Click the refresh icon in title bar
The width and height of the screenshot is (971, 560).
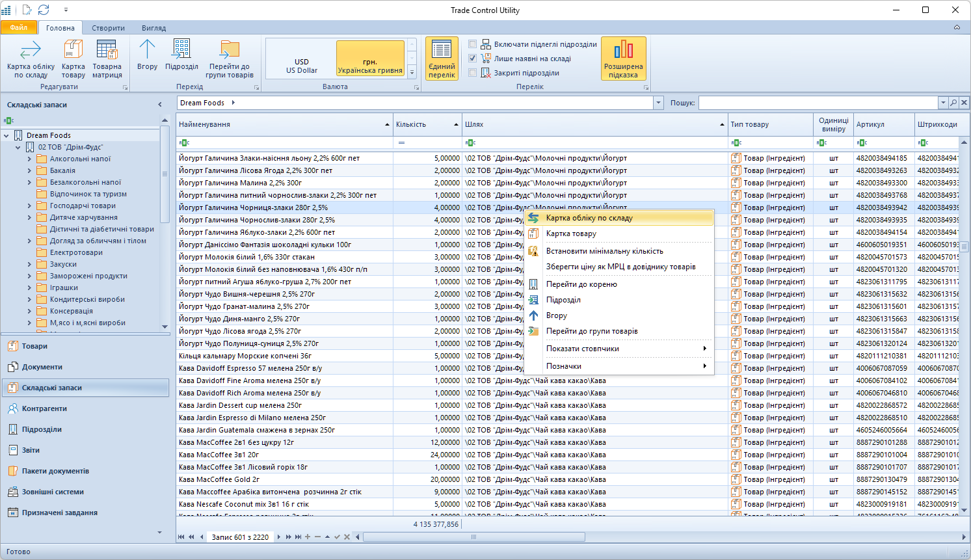click(x=44, y=10)
